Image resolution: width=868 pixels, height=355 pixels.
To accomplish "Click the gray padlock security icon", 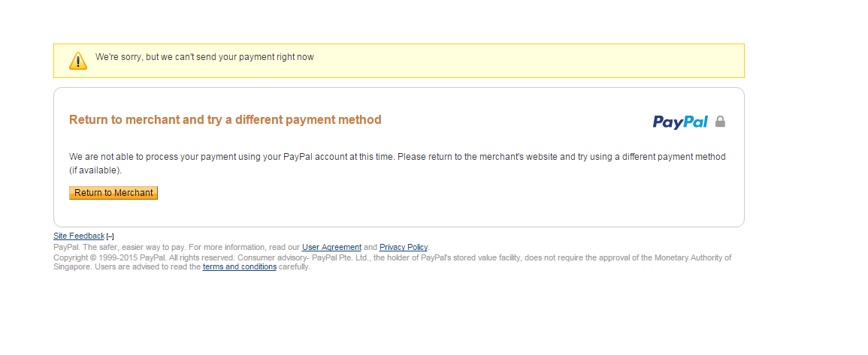I will pyautogui.click(x=720, y=122).
